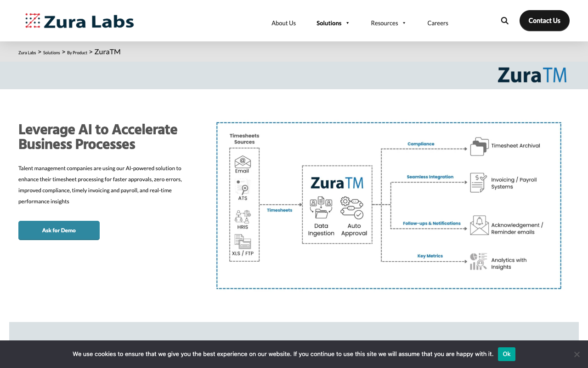The height and width of the screenshot is (368, 588).
Task: Click the 'Compliance' label in diagram
Action: pos(421,144)
